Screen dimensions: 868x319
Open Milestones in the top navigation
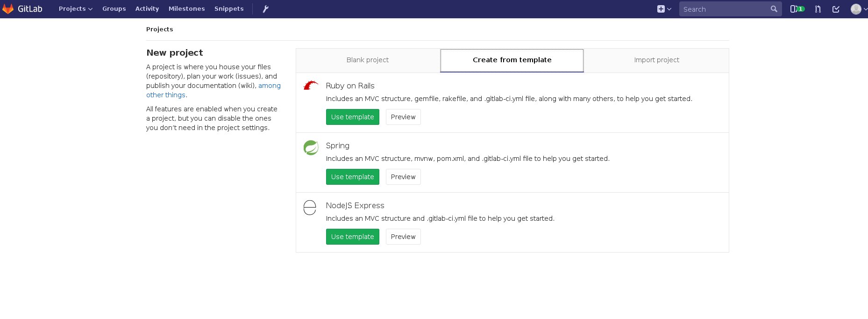click(187, 9)
